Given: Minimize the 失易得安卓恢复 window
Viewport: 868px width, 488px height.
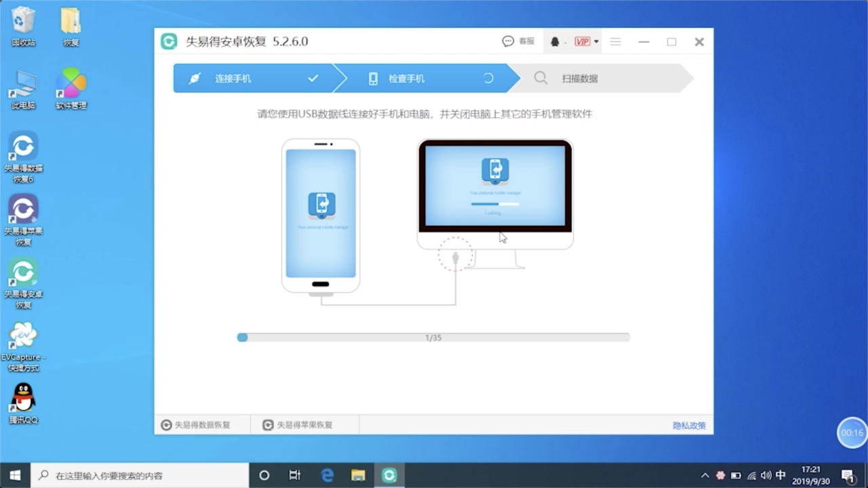Looking at the screenshot, I should [644, 41].
